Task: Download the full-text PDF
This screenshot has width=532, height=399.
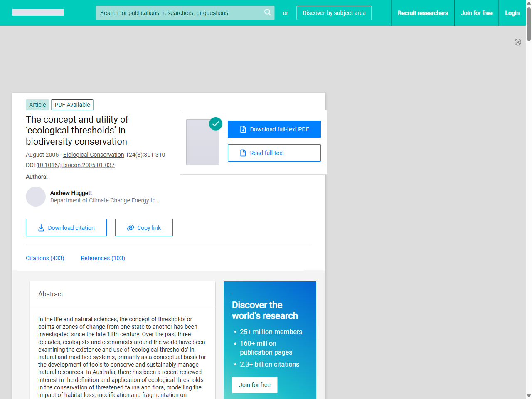Action: [x=274, y=129]
